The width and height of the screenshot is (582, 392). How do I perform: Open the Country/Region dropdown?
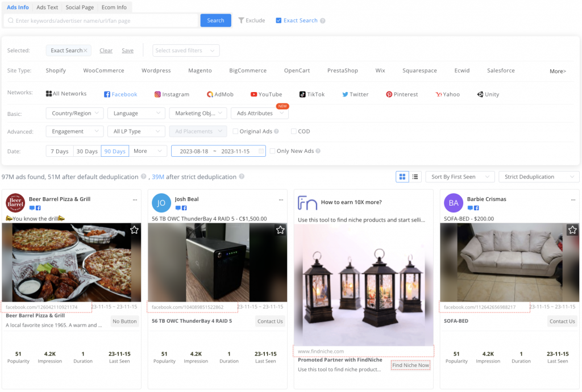(74, 113)
